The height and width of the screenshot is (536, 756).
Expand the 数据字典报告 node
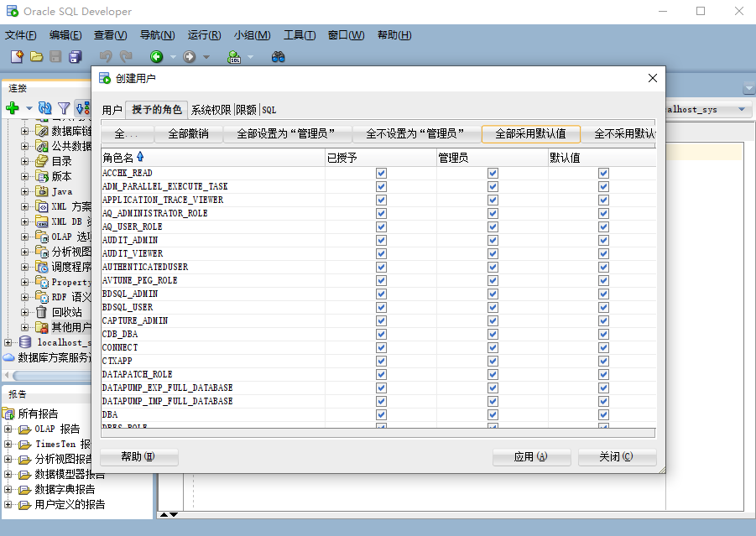click(x=8, y=490)
